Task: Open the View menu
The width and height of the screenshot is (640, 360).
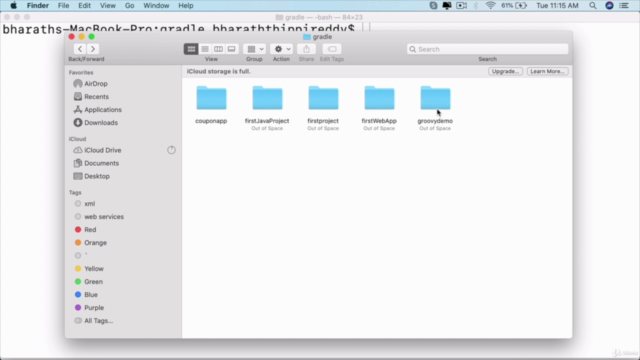Action: [x=108, y=6]
